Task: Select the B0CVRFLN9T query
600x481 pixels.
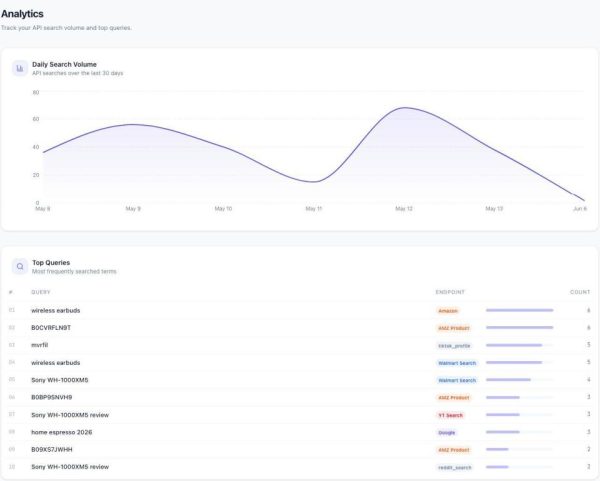Action: (x=51, y=328)
